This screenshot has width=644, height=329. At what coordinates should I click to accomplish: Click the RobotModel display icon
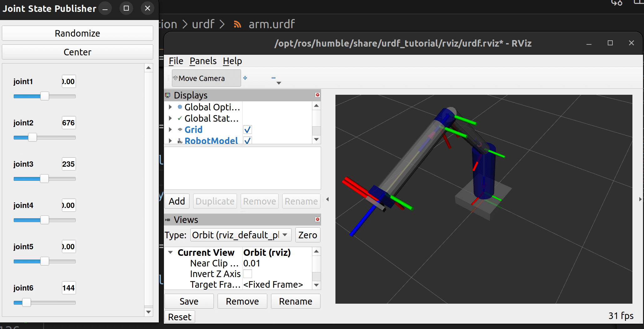tap(180, 141)
